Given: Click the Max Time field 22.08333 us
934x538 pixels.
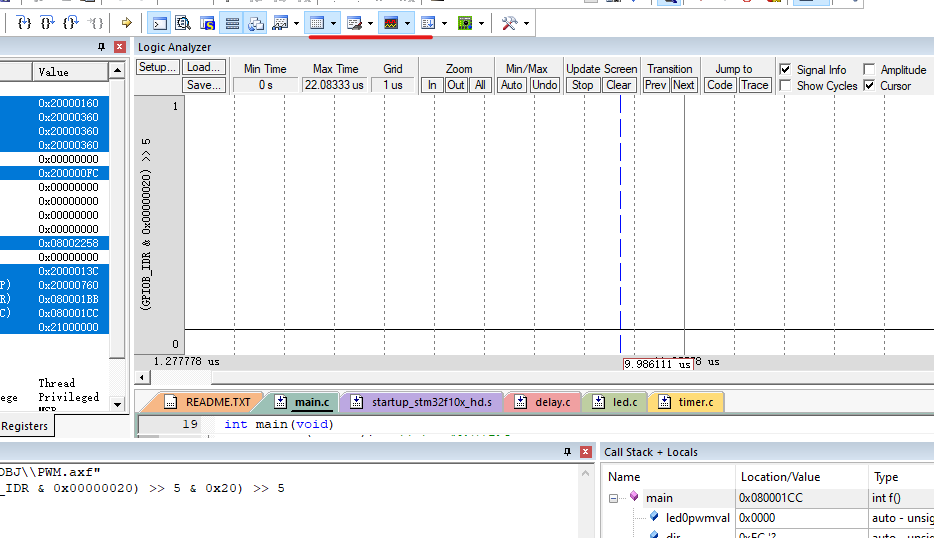Looking at the screenshot, I should (x=334, y=85).
